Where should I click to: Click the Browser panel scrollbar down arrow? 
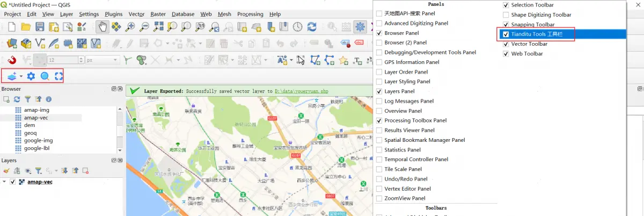120,150
